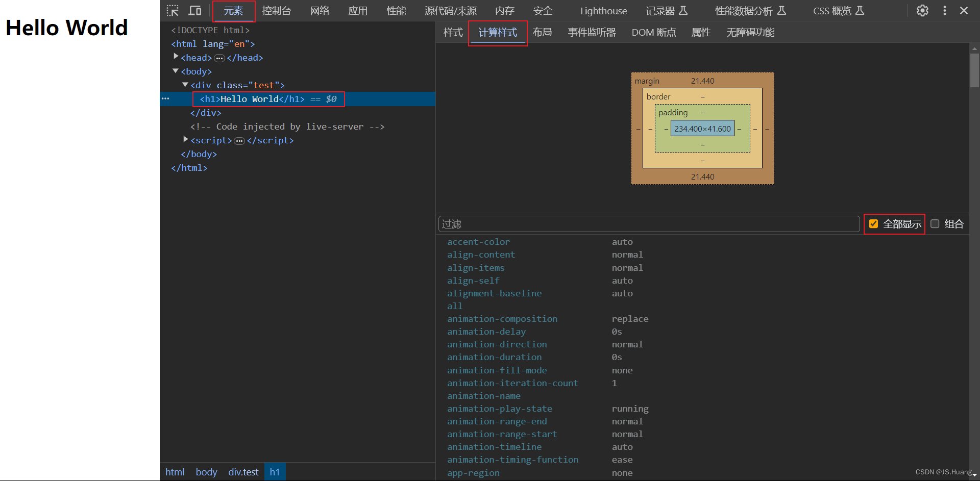
Task: Open the 记录器 tab
Action: pos(667,11)
